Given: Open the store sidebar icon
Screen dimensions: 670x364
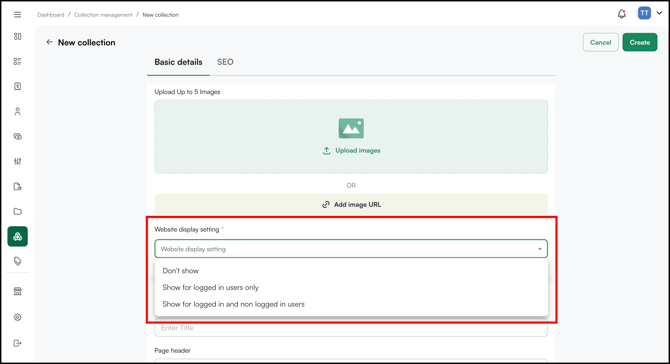Looking at the screenshot, I should coord(18,291).
